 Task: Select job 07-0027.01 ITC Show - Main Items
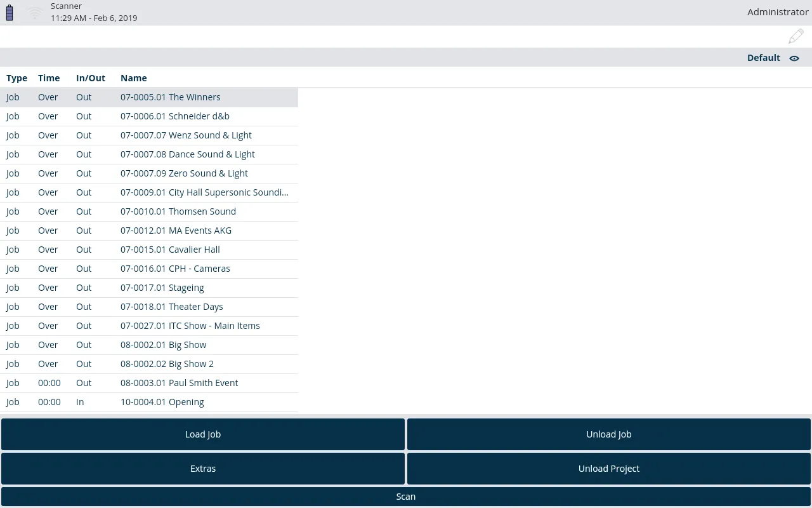[x=149, y=326]
